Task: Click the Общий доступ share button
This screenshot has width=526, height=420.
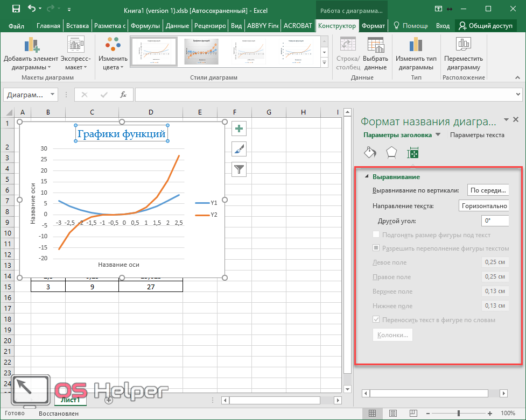Action: pyautogui.click(x=485, y=26)
